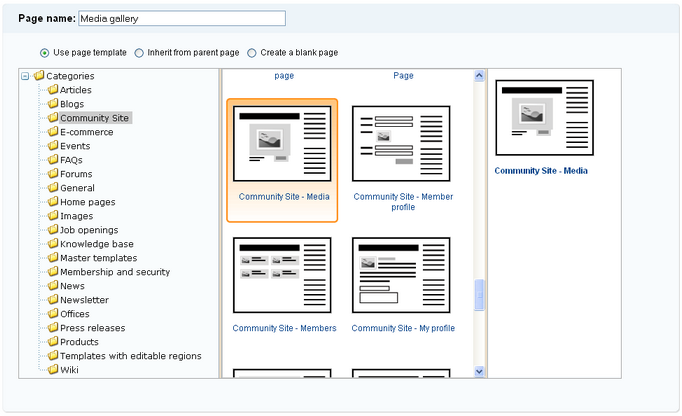Open the Master templates category label
The image size is (682, 416).
(99, 258)
